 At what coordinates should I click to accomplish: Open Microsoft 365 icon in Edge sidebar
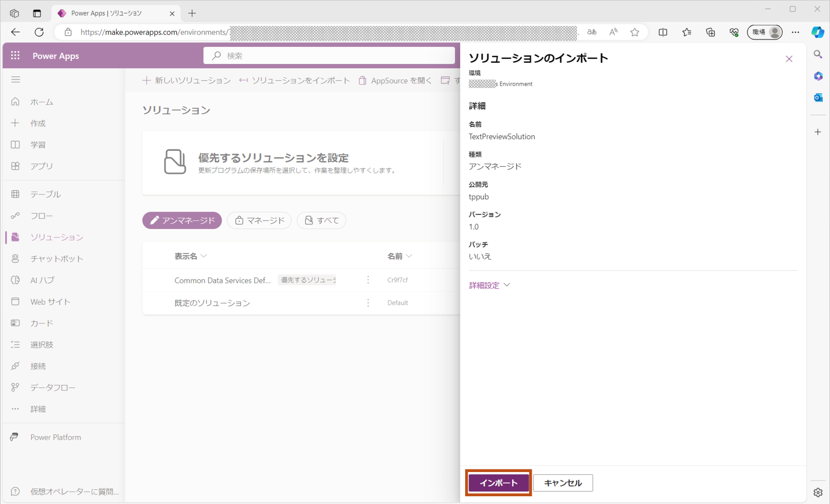(x=818, y=76)
